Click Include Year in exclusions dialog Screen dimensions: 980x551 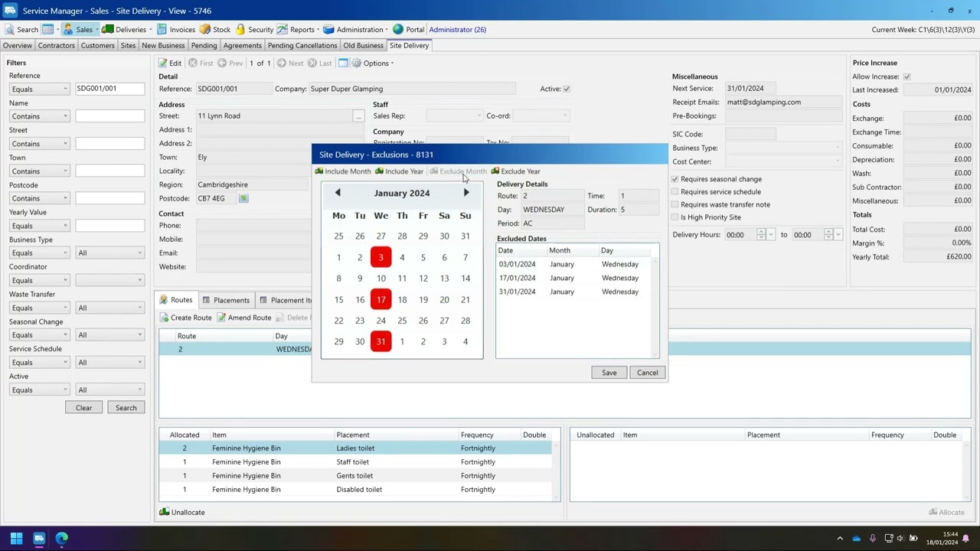(x=399, y=171)
